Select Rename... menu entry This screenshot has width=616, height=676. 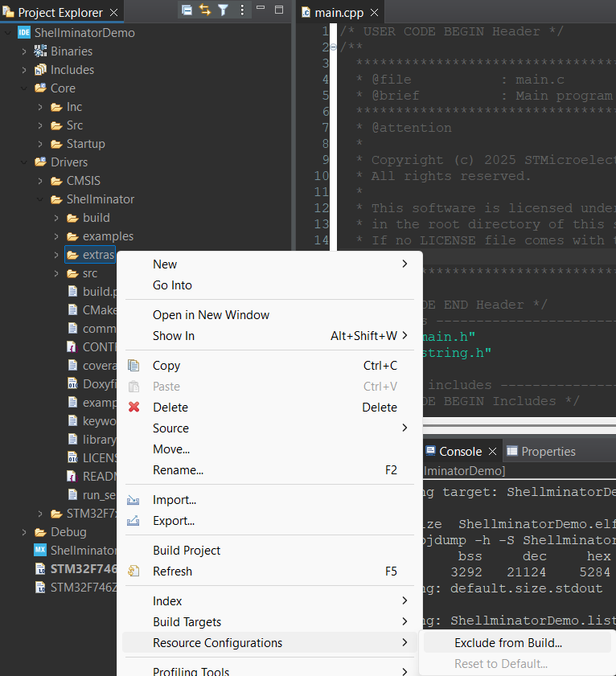(x=269, y=470)
